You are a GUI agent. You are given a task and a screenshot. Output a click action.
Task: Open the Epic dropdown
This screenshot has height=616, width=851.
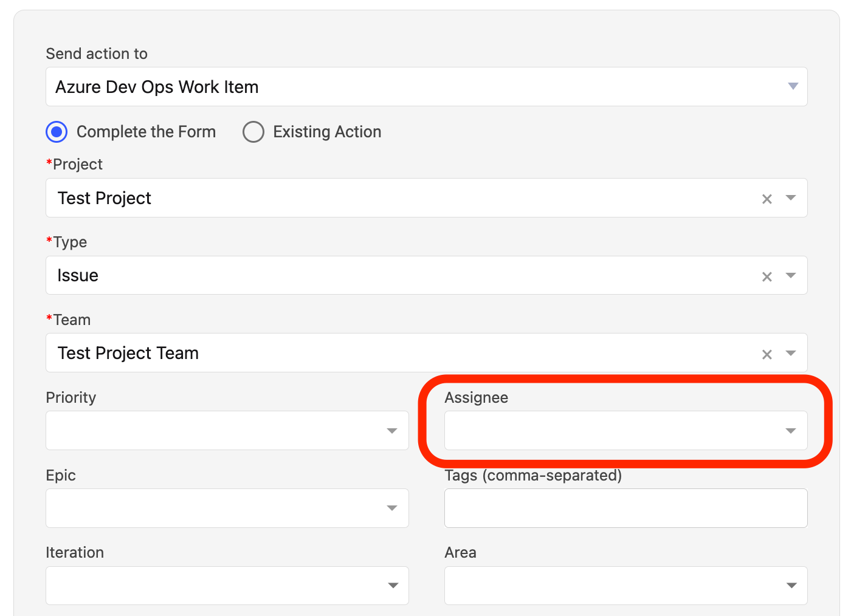click(227, 508)
